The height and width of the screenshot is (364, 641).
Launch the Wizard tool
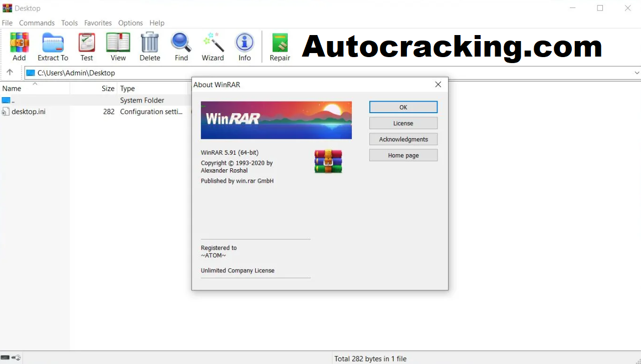pos(213,43)
